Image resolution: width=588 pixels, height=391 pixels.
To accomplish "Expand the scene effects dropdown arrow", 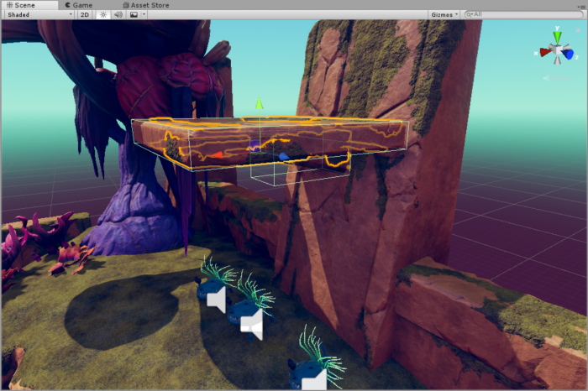I will click(x=144, y=14).
